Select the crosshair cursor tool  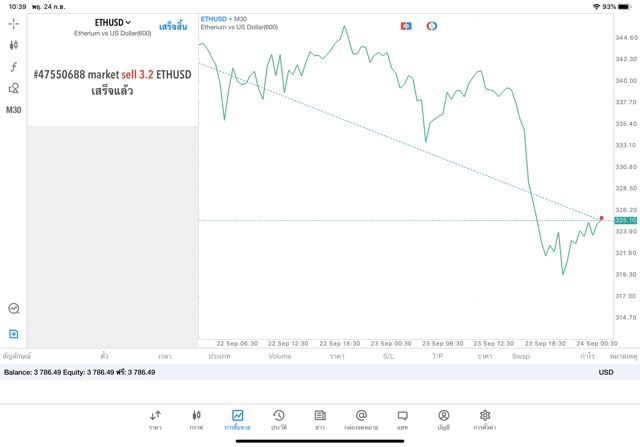(x=13, y=23)
